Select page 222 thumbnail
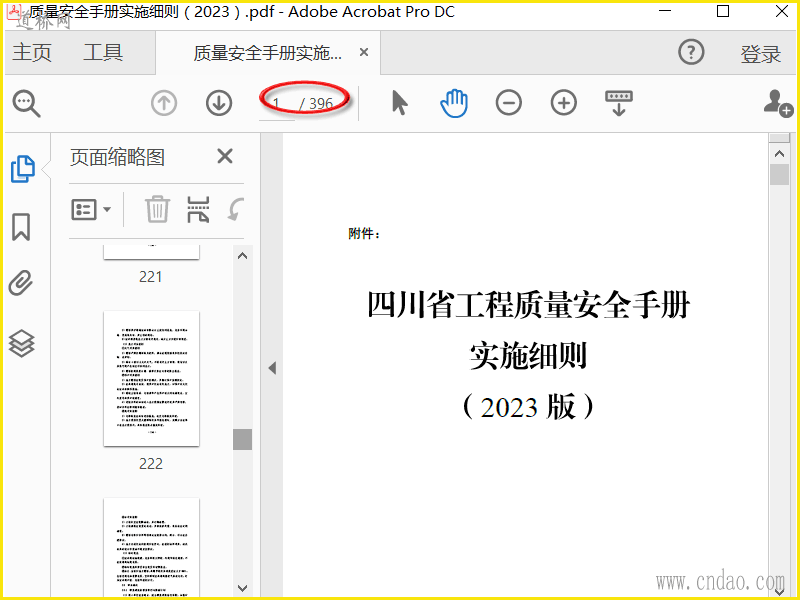This screenshot has height=600, width=800. 151,378
